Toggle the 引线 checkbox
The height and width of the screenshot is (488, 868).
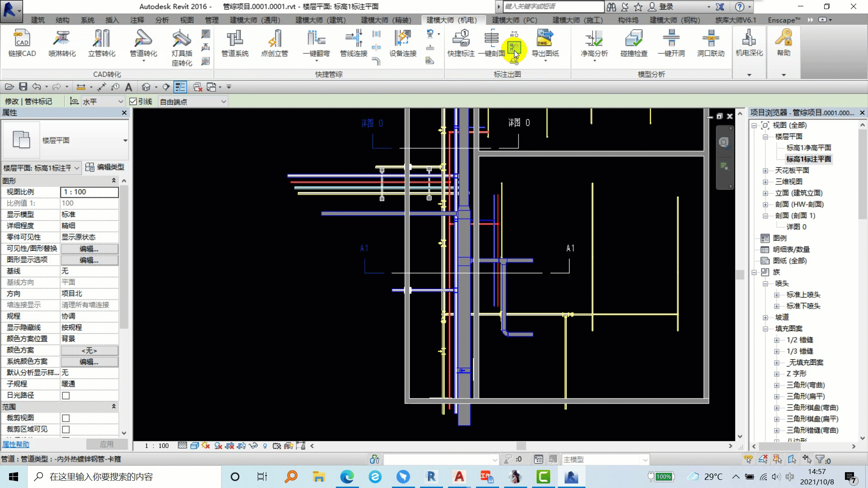(133, 102)
